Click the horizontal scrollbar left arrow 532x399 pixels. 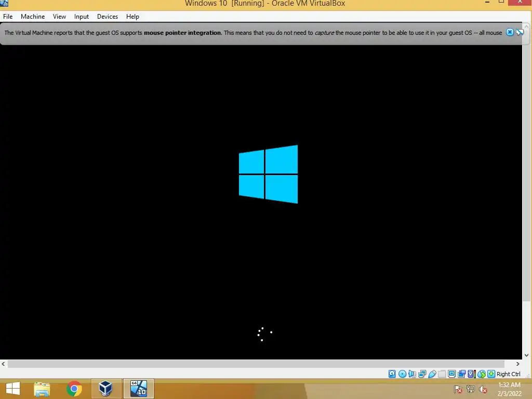[x=3, y=364]
